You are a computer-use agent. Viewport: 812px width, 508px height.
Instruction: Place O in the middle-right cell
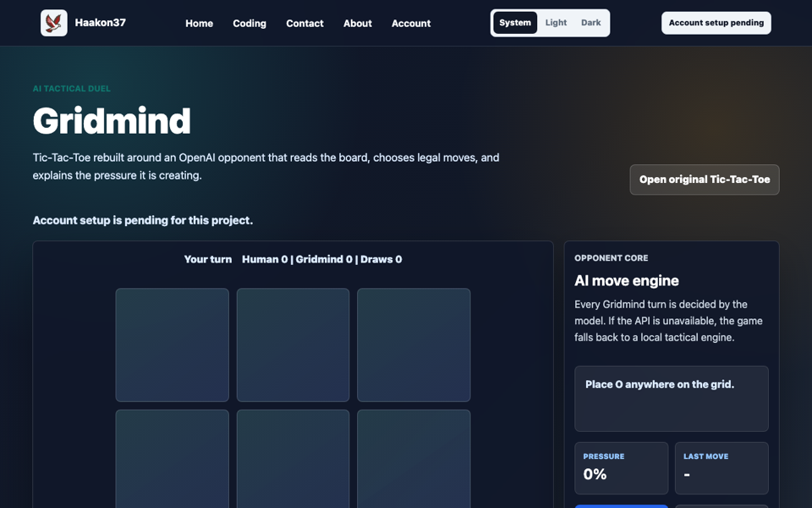[414, 459]
